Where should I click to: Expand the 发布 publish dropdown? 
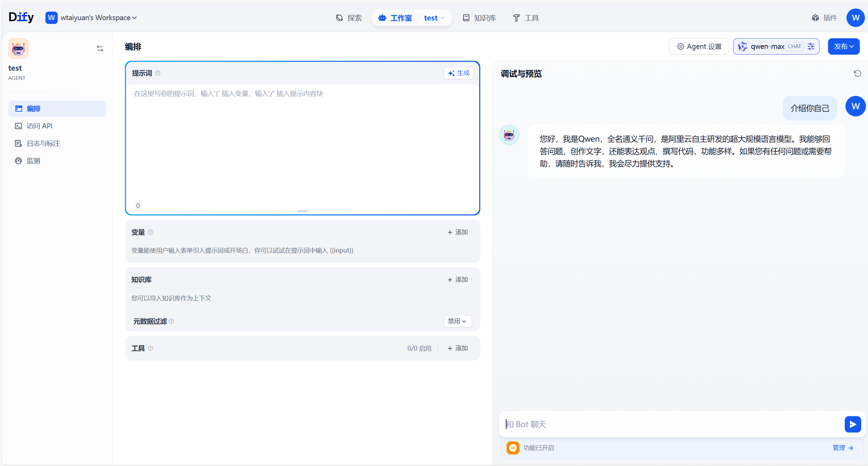click(843, 46)
